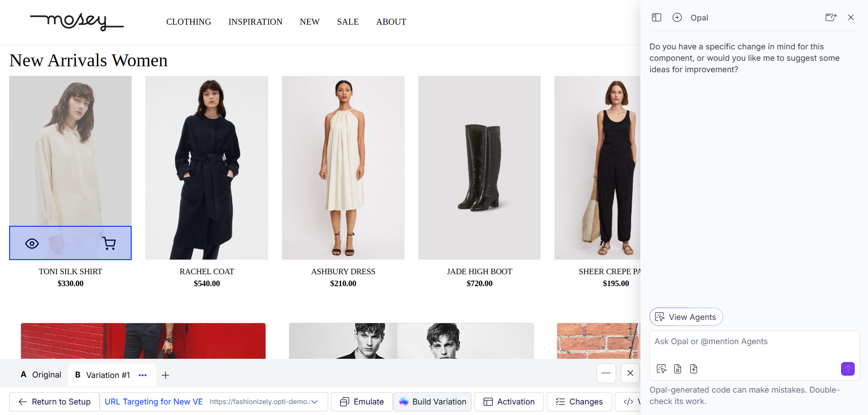The width and height of the screenshot is (868, 415).
Task: Click the element selector icon below the chat input
Action: pyautogui.click(x=661, y=369)
